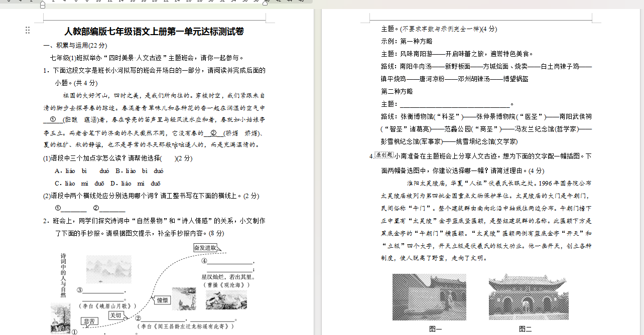Click the sketch image beside 悲苦 callout
Image resolution: width=644 pixels, height=335 pixels.
click(61, 318)
